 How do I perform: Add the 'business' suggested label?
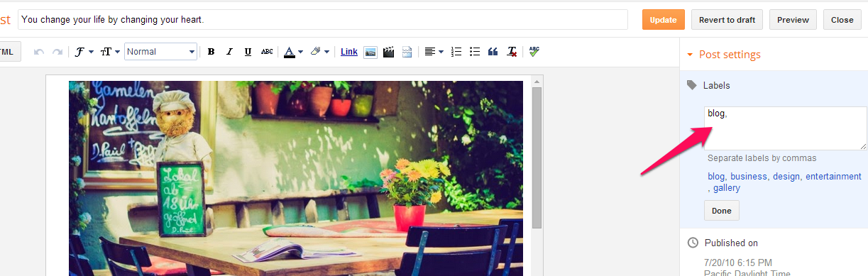749,177
